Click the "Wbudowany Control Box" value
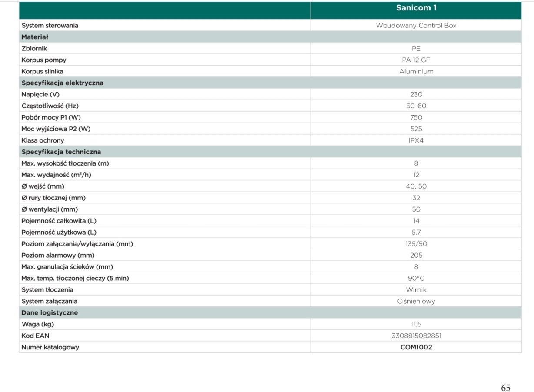This screenshot has width=534, height=392. (x=416, y=25)
